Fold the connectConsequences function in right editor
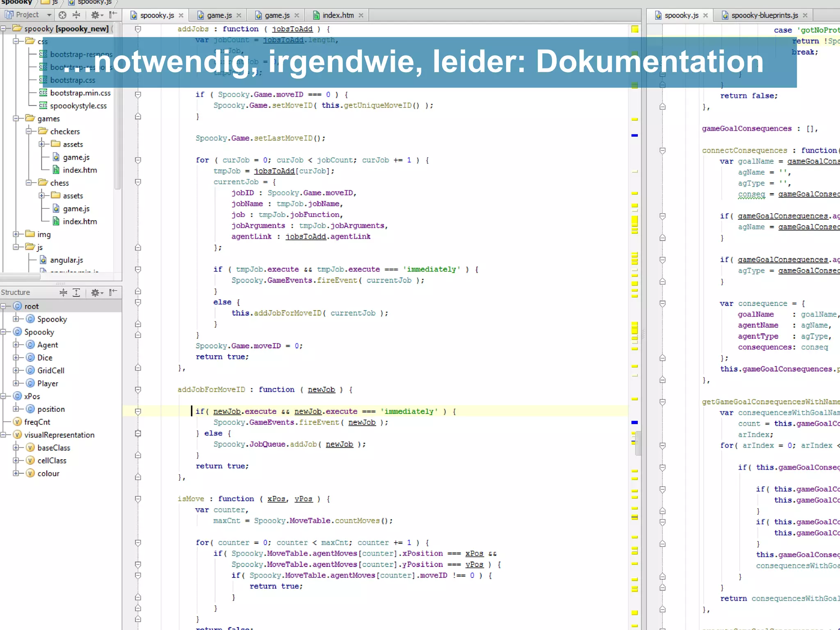The image size is (840, 630). click(x=662, y=151)
